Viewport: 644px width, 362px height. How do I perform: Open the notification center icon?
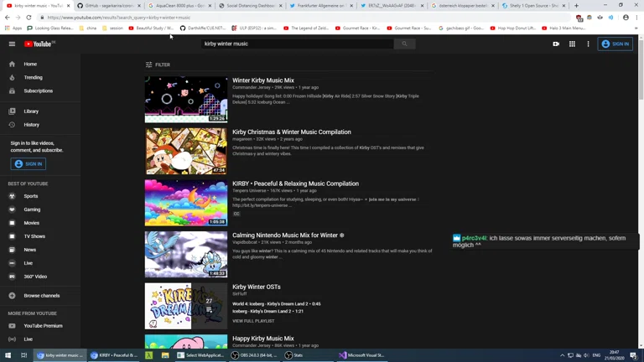633,355
